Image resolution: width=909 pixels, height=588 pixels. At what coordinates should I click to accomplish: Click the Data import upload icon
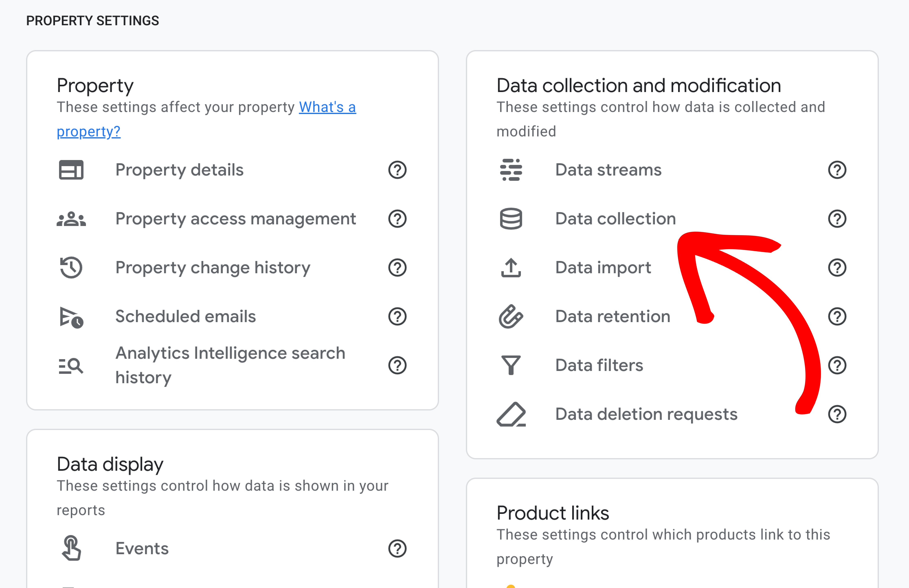coord(511,268)
